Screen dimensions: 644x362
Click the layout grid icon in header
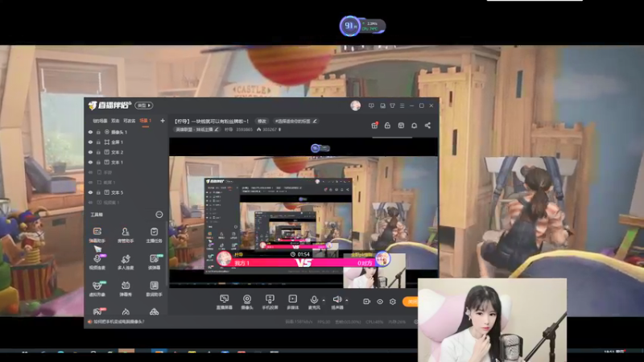pyautogui.click(x=401, y=125)
